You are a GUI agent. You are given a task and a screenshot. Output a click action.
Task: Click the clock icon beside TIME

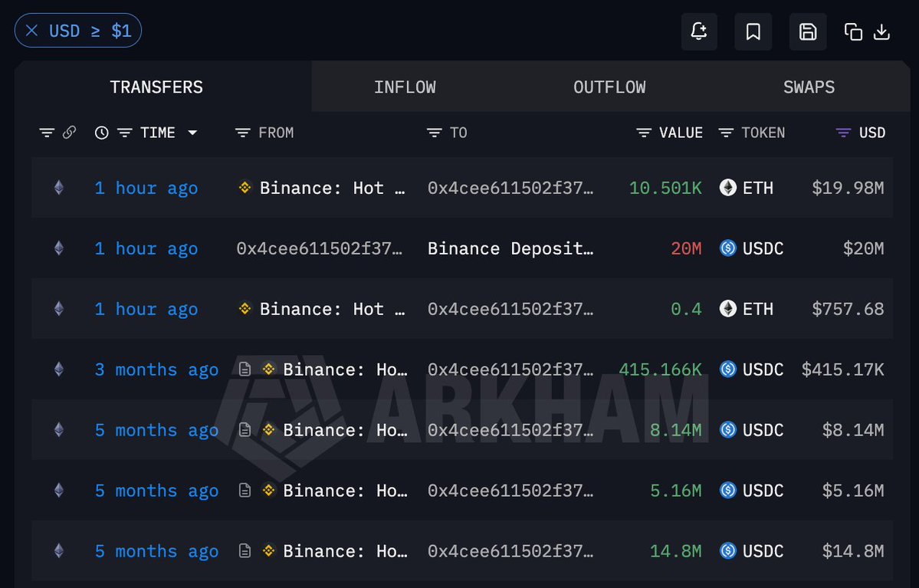point(101,133)
